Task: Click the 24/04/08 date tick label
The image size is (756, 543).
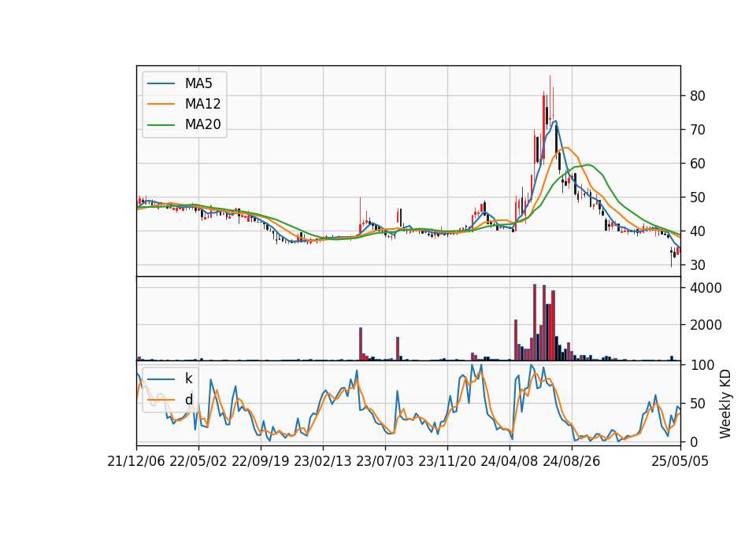Action: tap(510, 461)
